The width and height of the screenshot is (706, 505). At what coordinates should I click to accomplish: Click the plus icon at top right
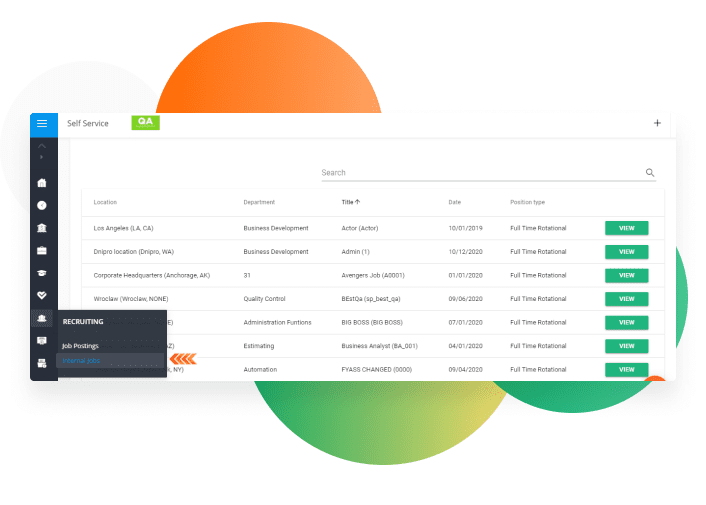pyautogui.click(x=657, y=123)
